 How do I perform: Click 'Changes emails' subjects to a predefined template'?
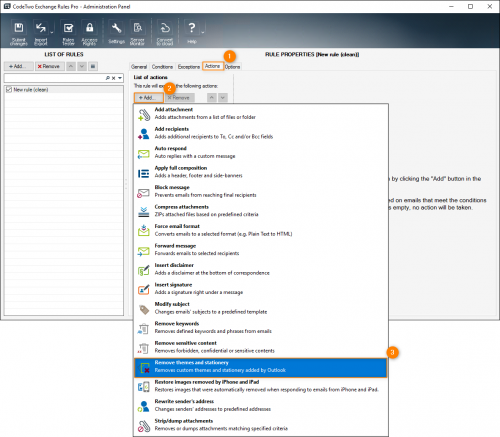click(x=211, y=312)
